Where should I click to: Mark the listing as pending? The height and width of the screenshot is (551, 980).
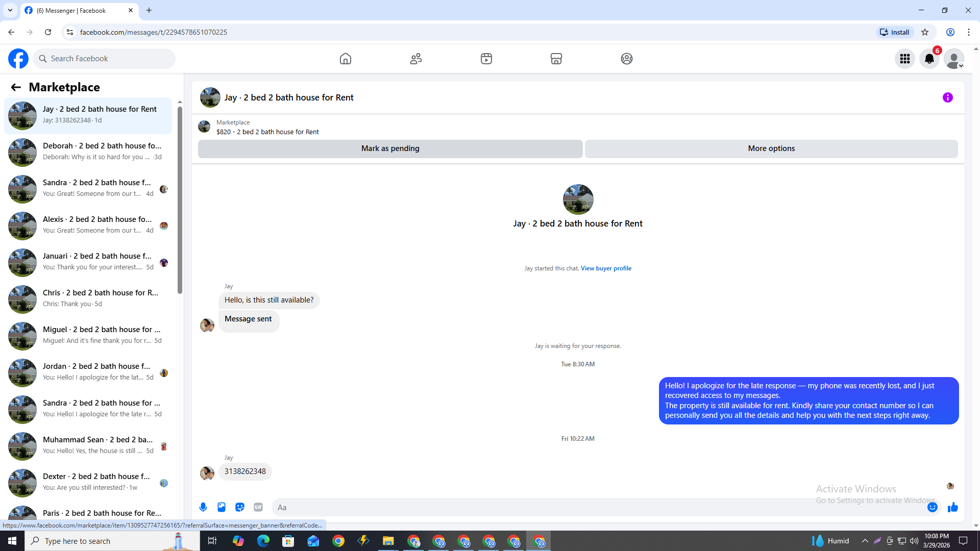pos(390,148)
